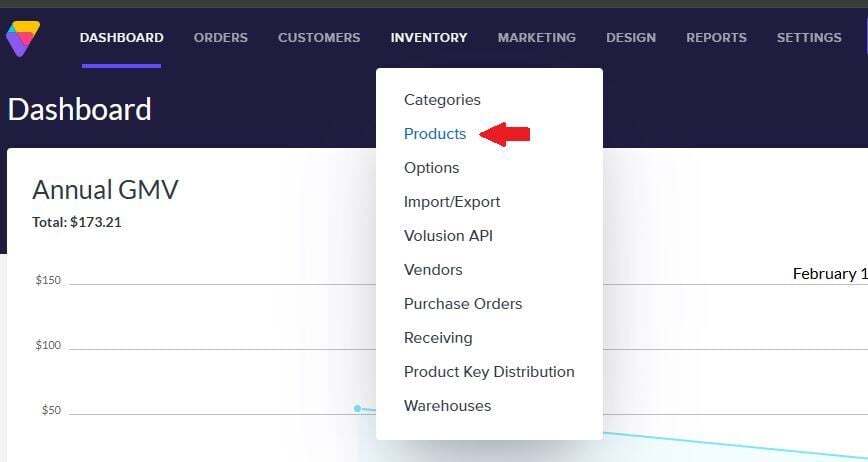
Task: Open Receiving in the Inventory menu
Action: click(438, 338)
